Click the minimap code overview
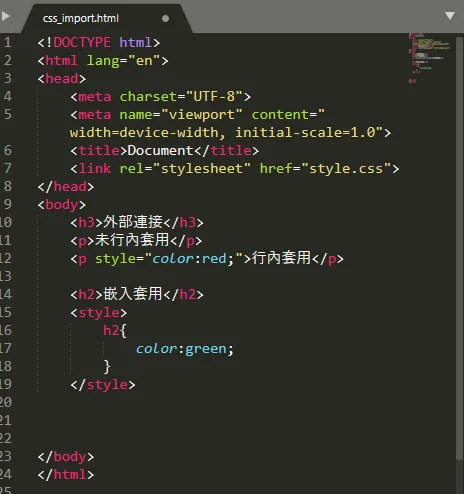The height and width of the screenshot is (494, 464). pyautogui.click(x=430, y=57)
